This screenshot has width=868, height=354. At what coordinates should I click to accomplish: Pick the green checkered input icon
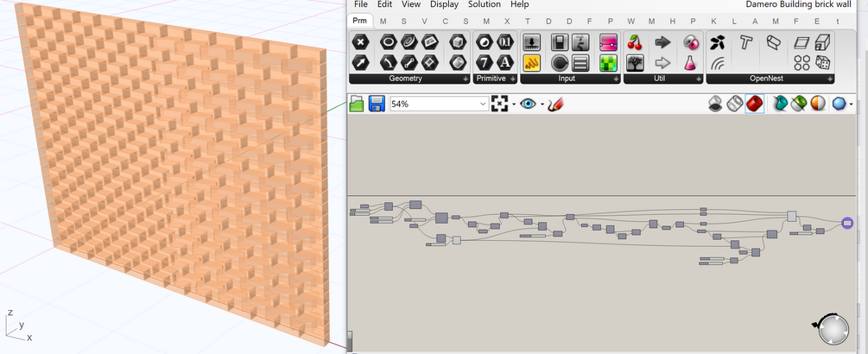click(608, 62)
